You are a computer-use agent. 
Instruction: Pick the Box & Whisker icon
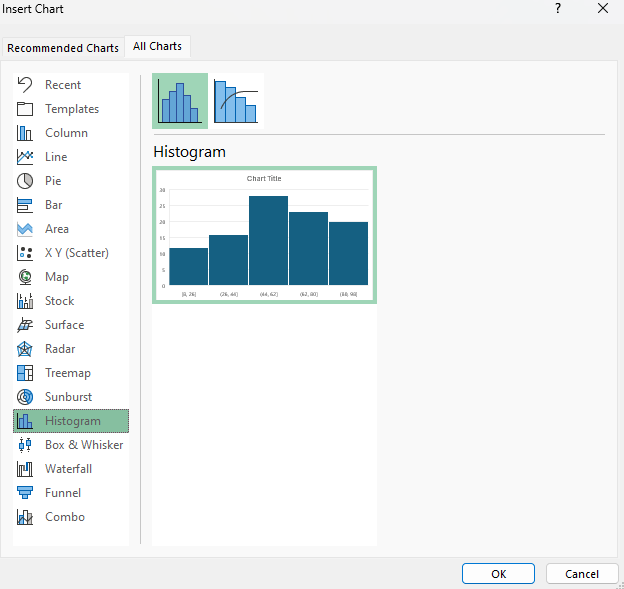(25, 445)
